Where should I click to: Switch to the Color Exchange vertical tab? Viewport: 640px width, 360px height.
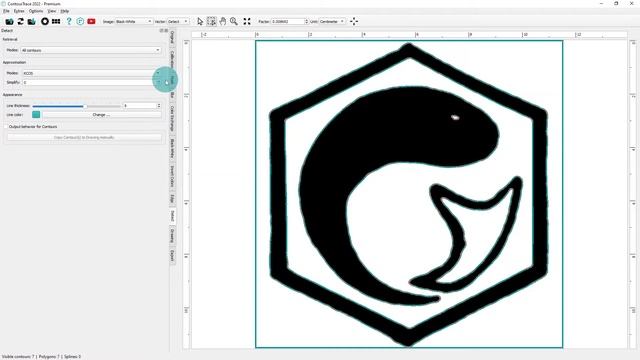pos(172,118)
